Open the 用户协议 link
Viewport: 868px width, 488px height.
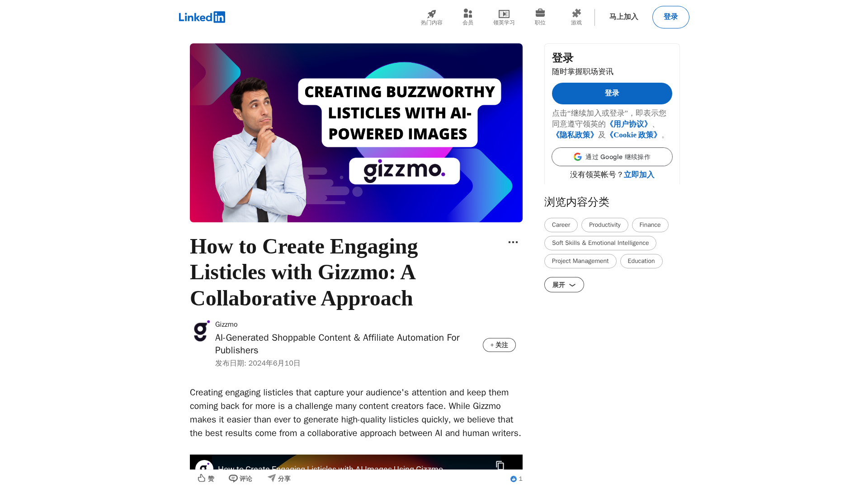click(x=629, y=124)
